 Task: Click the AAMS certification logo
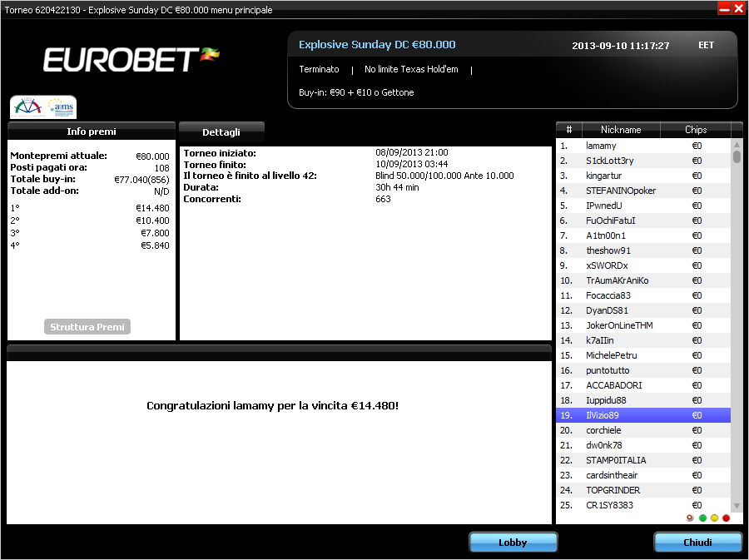[62, 107]
